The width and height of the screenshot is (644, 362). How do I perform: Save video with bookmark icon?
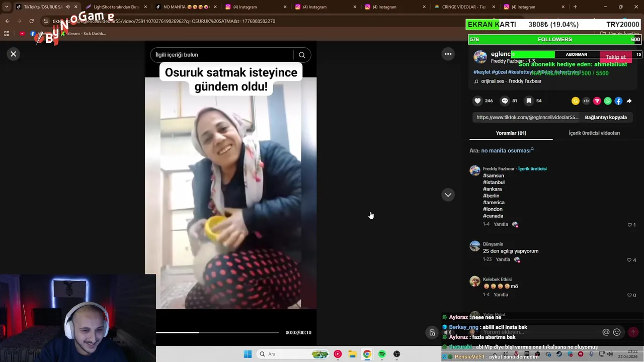point(529,101)
